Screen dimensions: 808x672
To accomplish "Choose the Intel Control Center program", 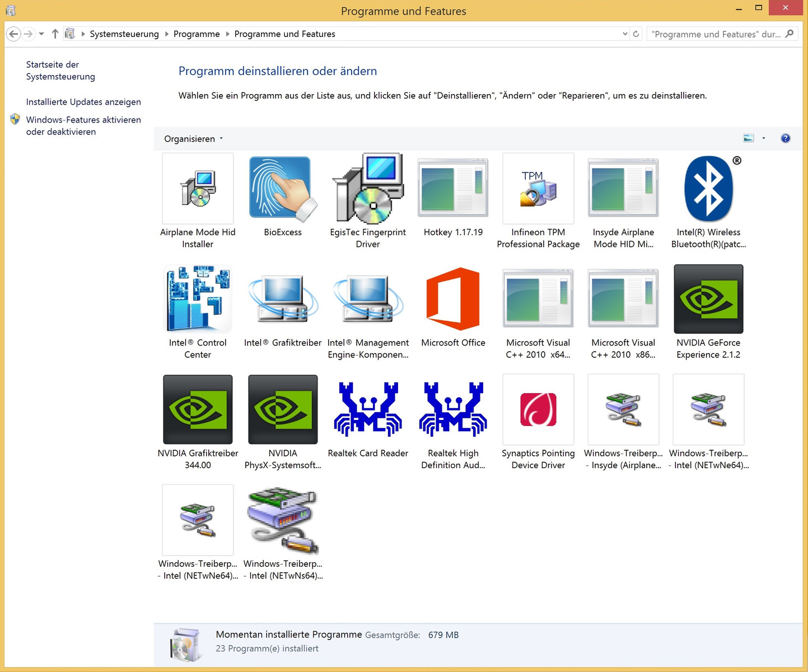I will click(198, 312).
